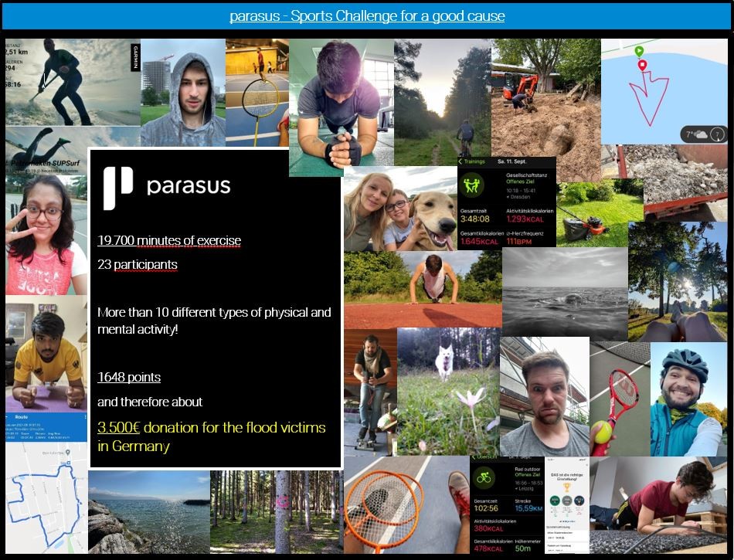Open the push-up on red track photo
Image resolution: width=734 pixels, height=560 pixels.
423,290
